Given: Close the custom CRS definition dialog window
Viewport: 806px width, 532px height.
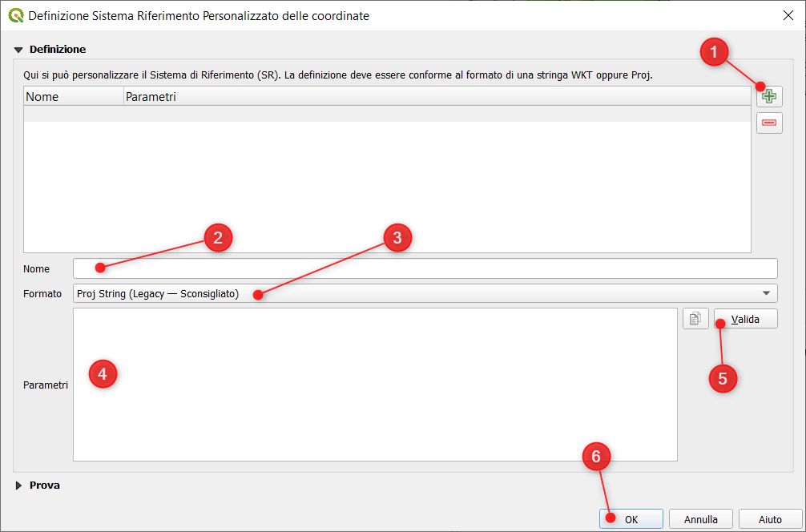Looking at the screenshot, I should 787,15.
